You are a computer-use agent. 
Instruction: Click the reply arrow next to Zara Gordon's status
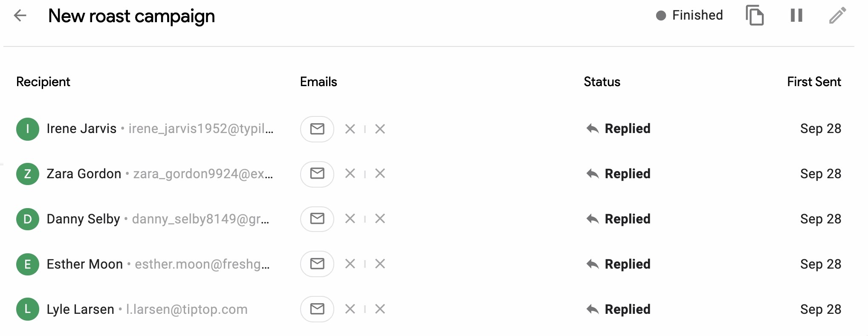tap(593, 174)
